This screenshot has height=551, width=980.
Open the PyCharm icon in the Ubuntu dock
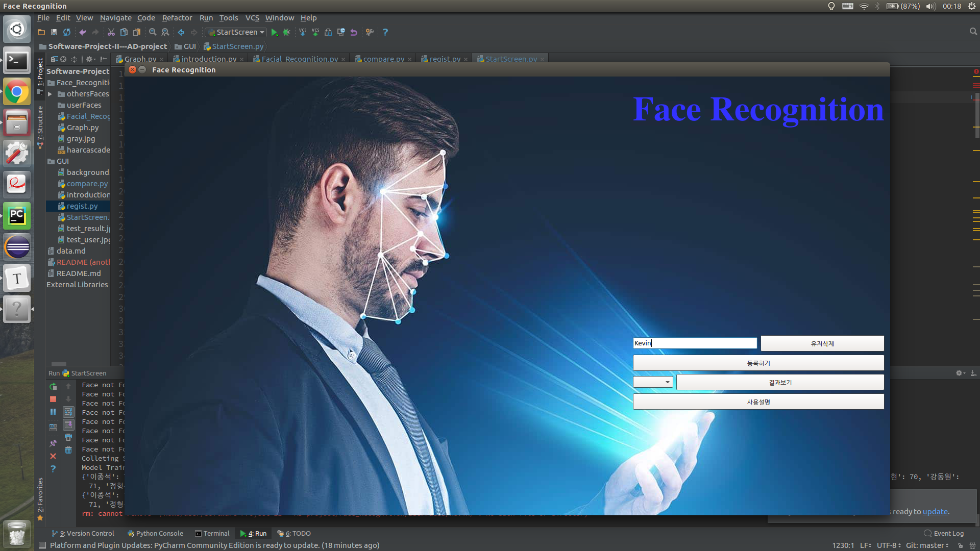(17, 216)
